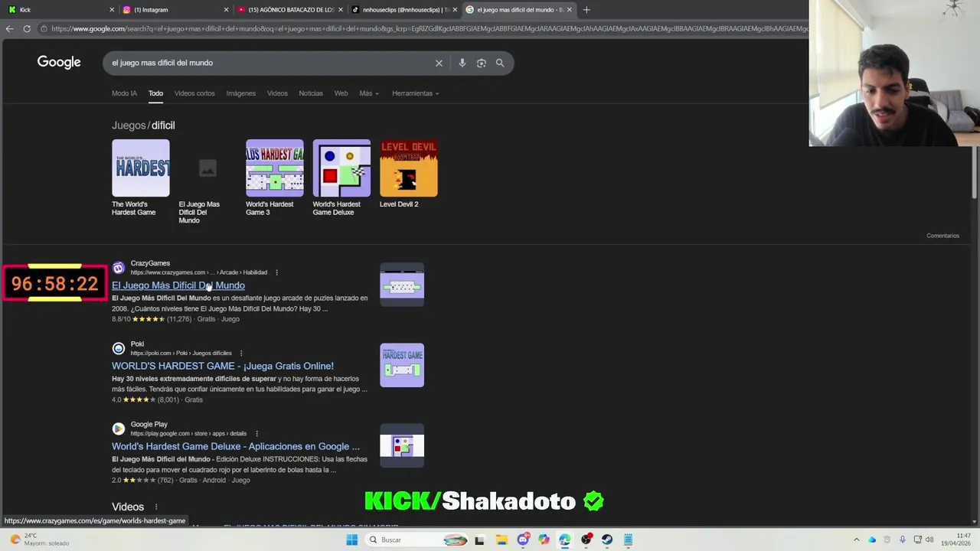
Task: Click the Poki site favicon
Action: pos(118,348)
